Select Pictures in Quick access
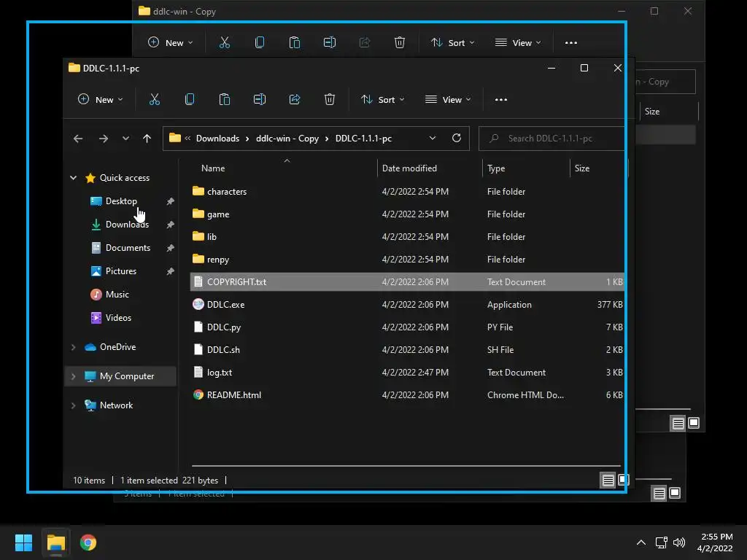The image size is (747, 560). click(121, 271)
